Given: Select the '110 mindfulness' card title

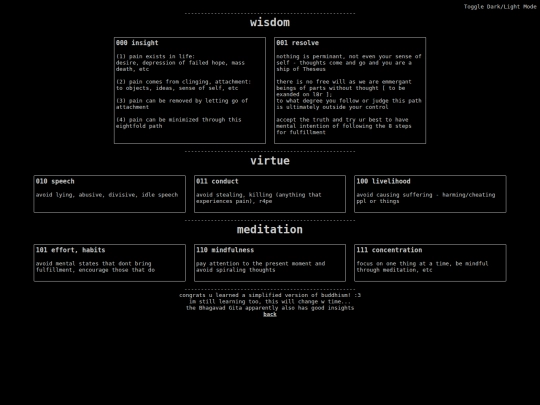Looking at the screenshot, I should tap(225, 250).
